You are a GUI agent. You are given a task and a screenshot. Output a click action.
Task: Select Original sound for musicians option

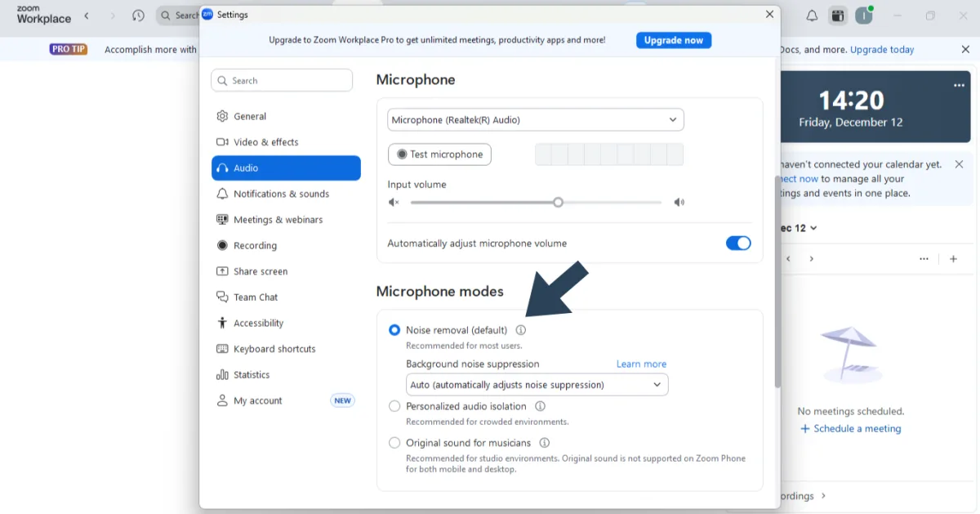pos(394,443)
